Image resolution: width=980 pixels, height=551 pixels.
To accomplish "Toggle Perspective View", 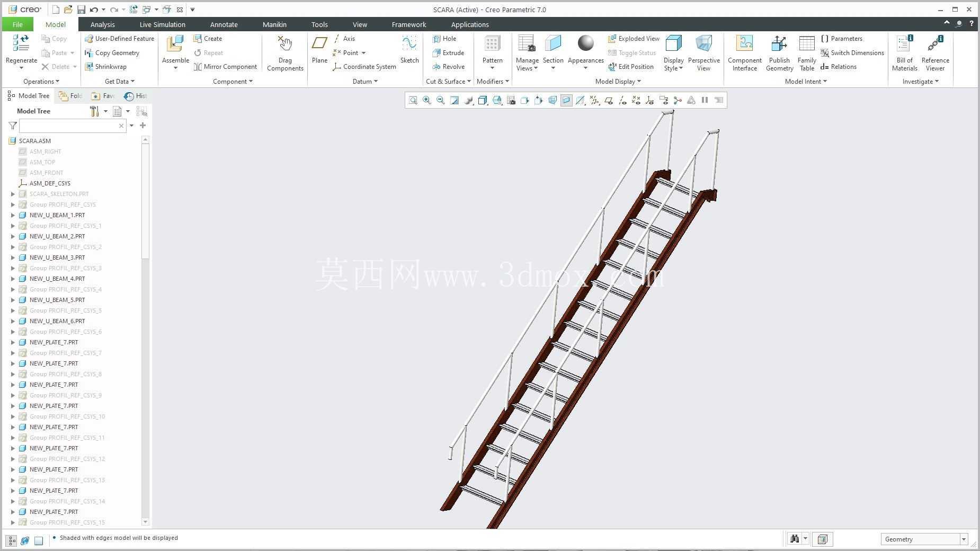I will coord(704,53).
